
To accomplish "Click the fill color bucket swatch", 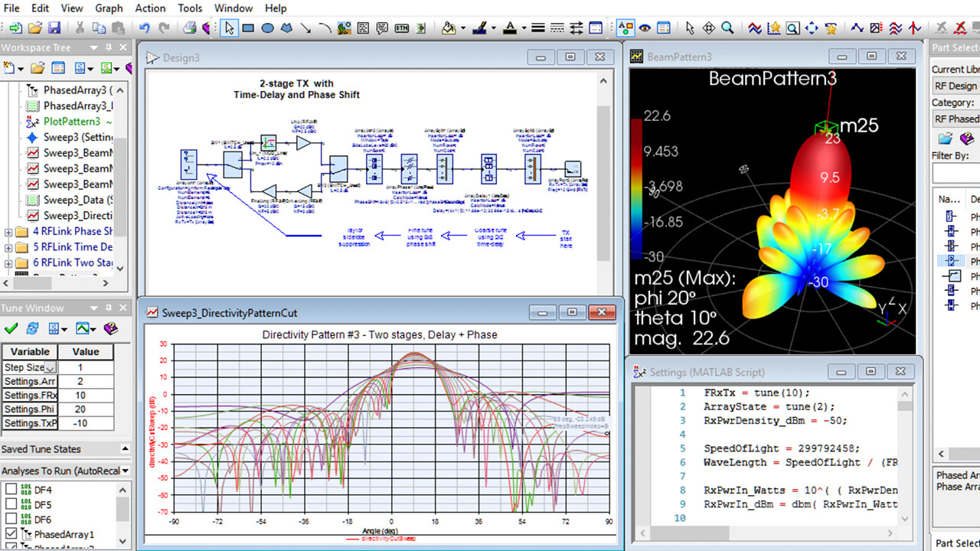I will click(x=449, y=28).
